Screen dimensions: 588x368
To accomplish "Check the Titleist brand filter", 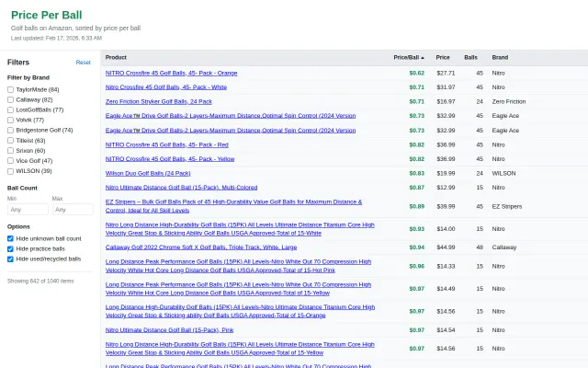I will [10, 141].
